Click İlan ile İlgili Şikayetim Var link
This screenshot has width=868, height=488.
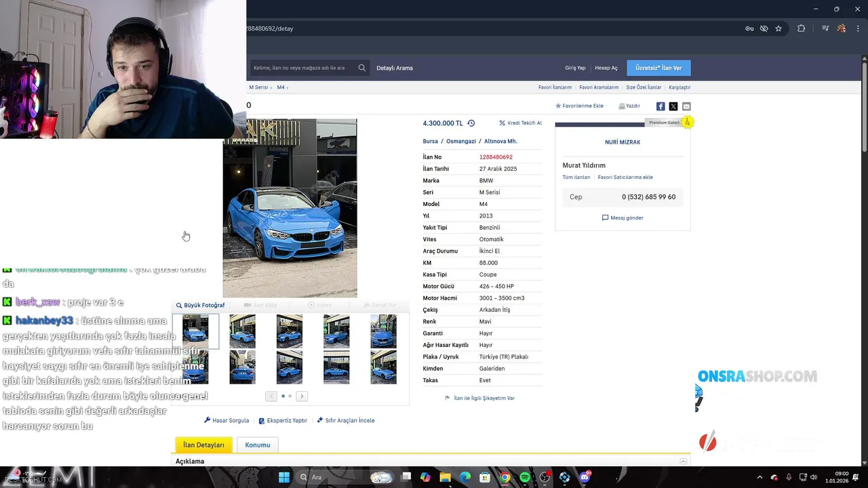coord(479,399)
